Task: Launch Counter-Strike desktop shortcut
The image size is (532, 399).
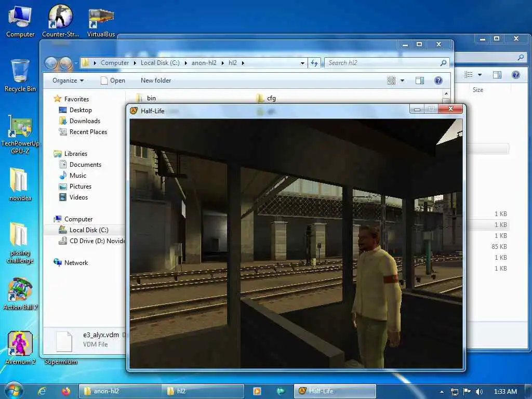Action: [x=60, y=21]
